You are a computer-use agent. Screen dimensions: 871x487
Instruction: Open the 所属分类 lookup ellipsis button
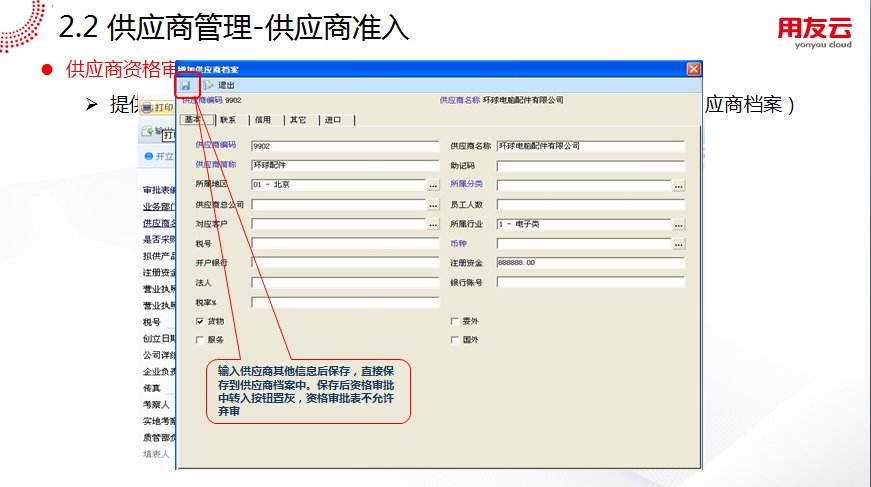tap(678, 185)
